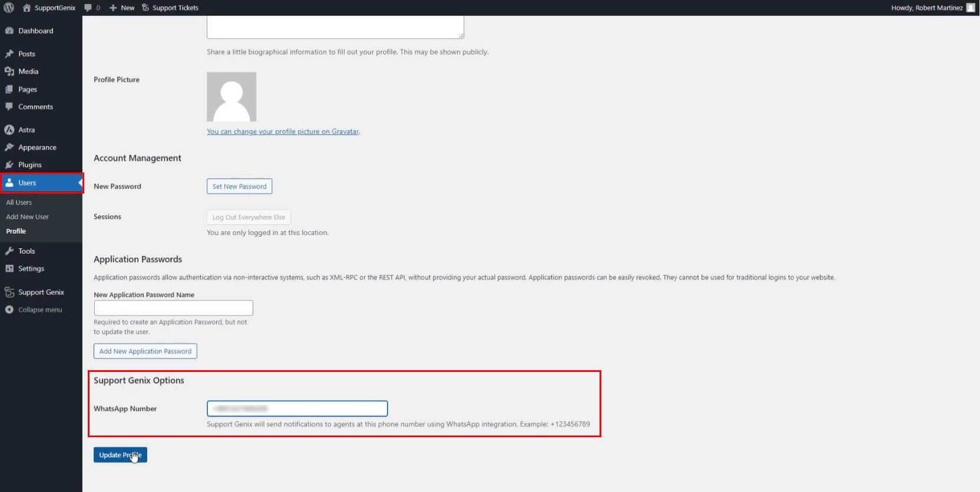The image size is (980, 492).
Task: Select Profile submenu item
Action: [16, 231]
